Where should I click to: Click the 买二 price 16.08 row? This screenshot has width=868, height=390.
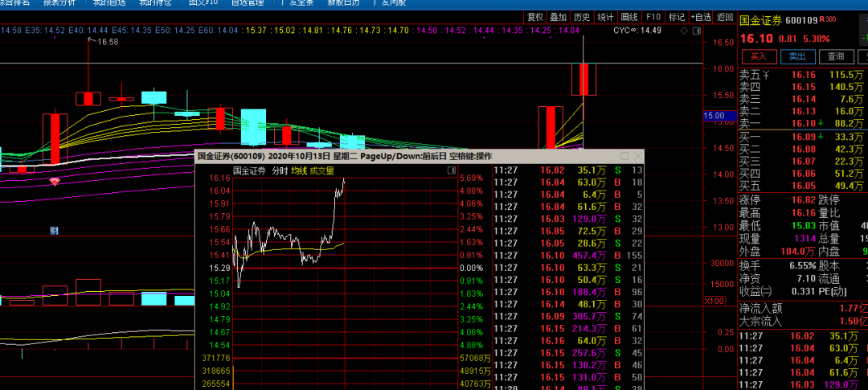point(803,149)
